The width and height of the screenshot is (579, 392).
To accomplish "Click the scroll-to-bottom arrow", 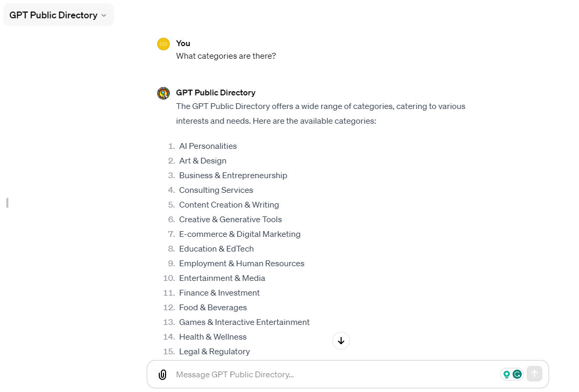I will (x=341, y=341).
